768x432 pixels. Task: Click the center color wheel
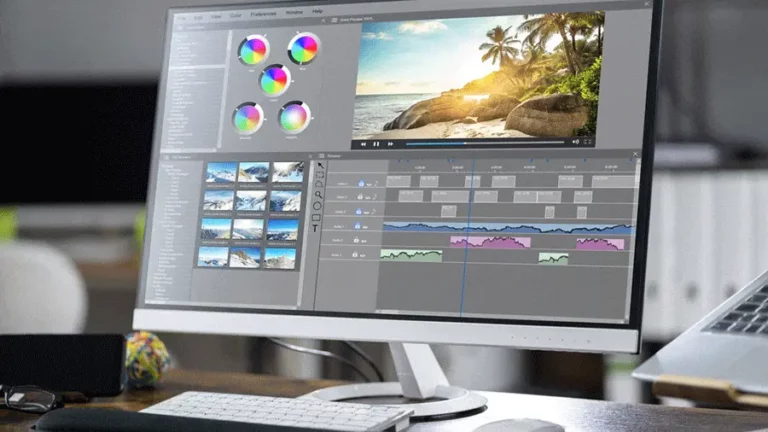(x=275, y=80)
